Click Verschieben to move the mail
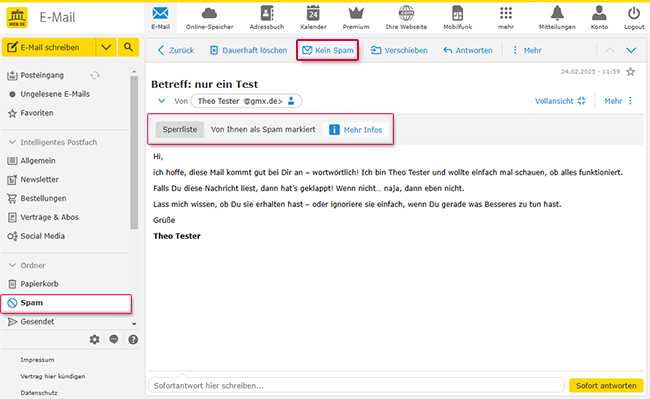This screenshot has height=399, width=650. coord(399,51)
